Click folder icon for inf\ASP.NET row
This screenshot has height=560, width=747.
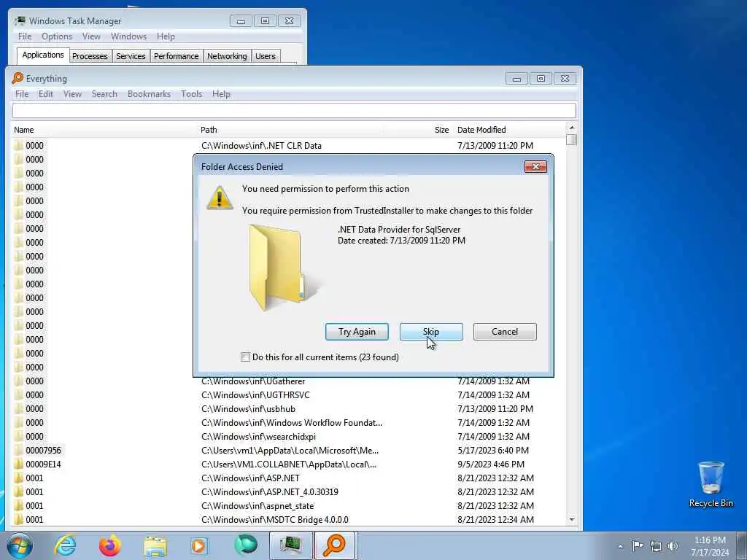click(x=18, y=478)
